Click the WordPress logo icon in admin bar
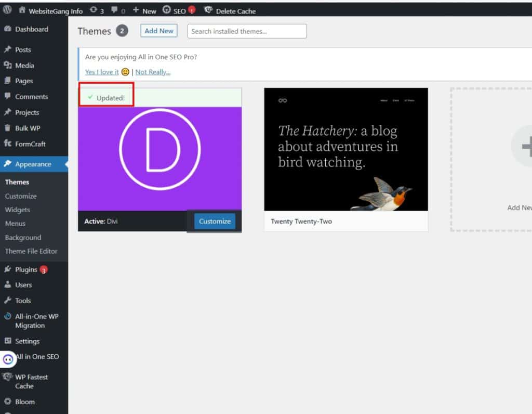 coord(7,10)
